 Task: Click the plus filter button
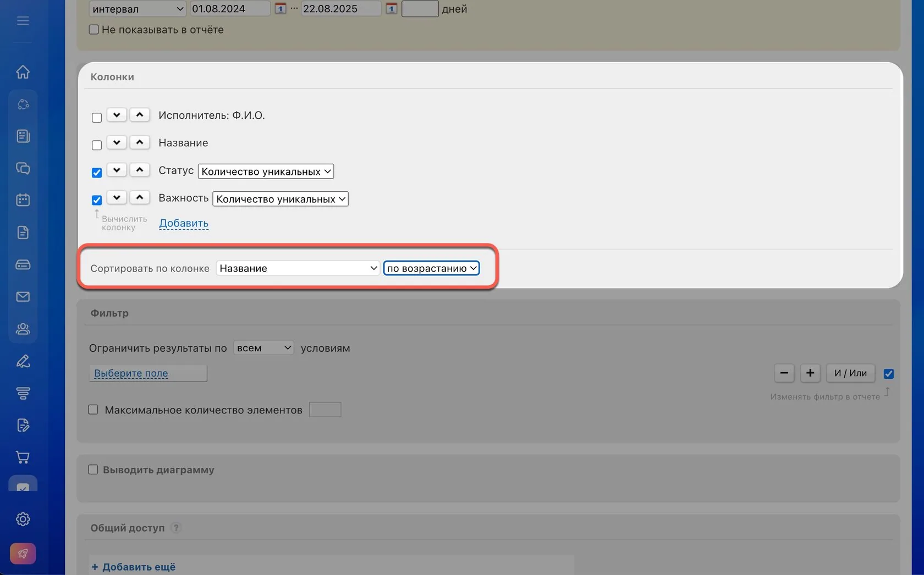[x=810, y=373]
